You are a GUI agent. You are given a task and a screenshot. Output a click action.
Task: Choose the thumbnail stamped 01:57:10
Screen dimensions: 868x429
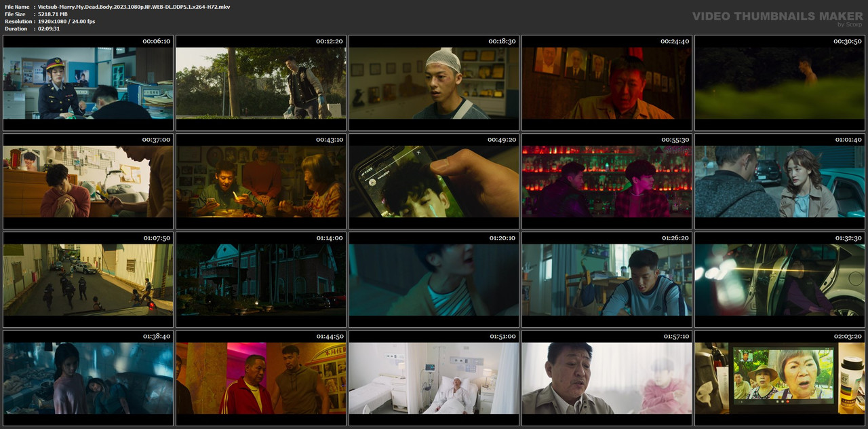[607, 378]
